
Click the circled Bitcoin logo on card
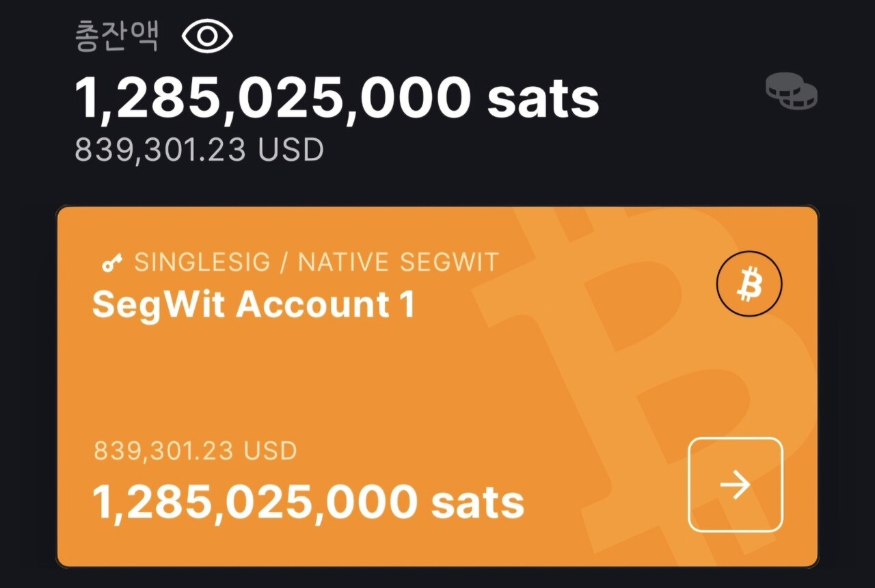[749, 285]
